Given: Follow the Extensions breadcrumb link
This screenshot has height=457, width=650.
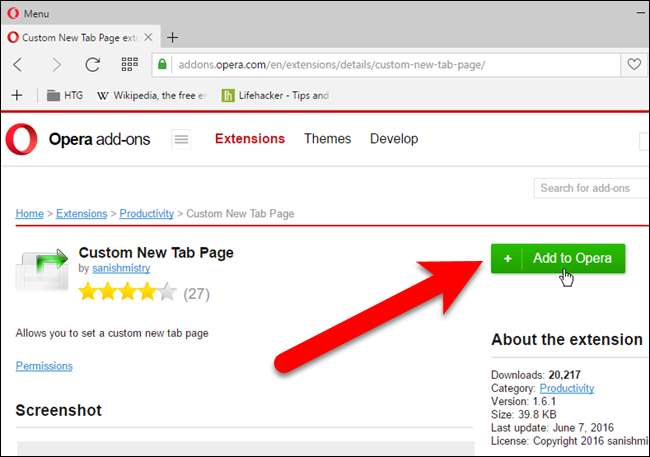Looking at the screenshot, I should coord(82,214).
